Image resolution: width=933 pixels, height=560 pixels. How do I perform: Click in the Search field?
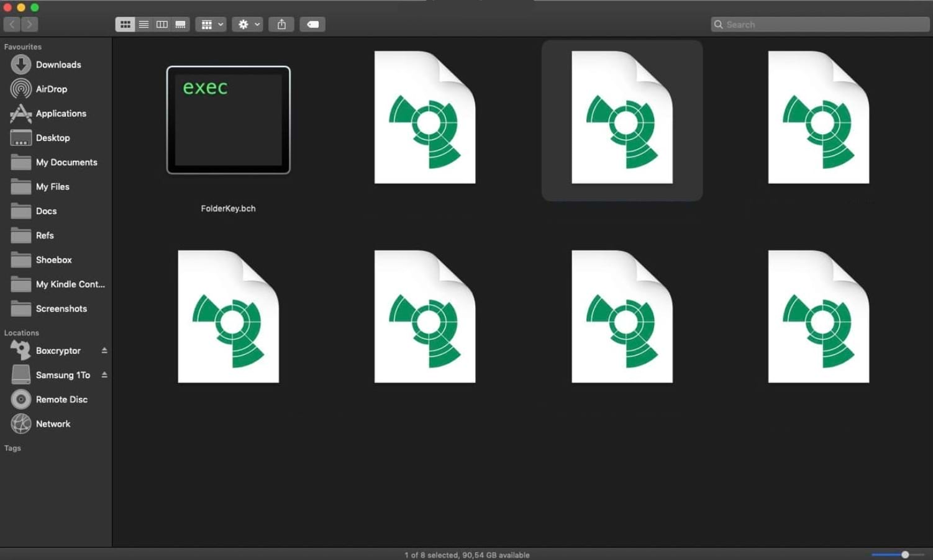[820, 24]
